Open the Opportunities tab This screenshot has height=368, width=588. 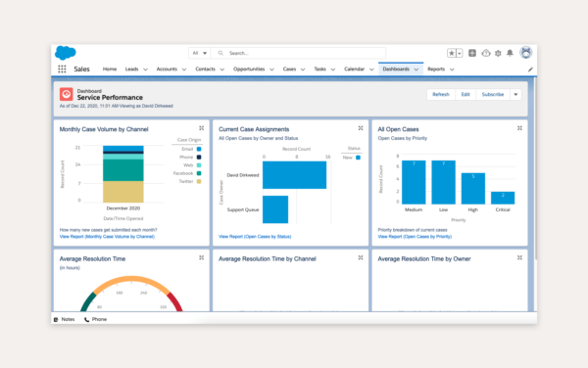[249, 69]
